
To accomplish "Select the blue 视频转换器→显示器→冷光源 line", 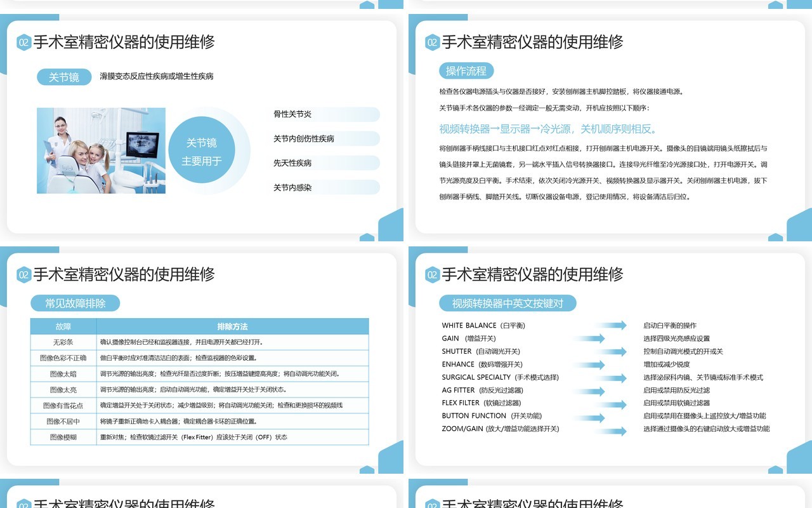I will coord(549,129).
